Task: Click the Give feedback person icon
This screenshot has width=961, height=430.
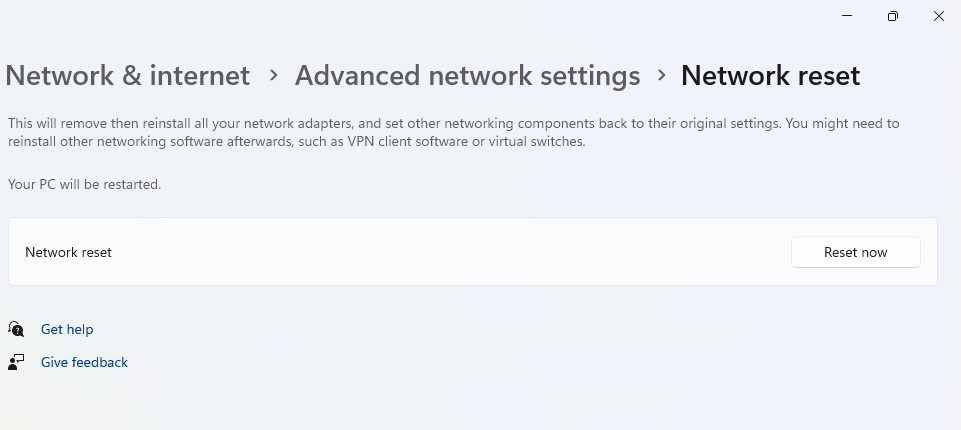Action: pos(16,362)
